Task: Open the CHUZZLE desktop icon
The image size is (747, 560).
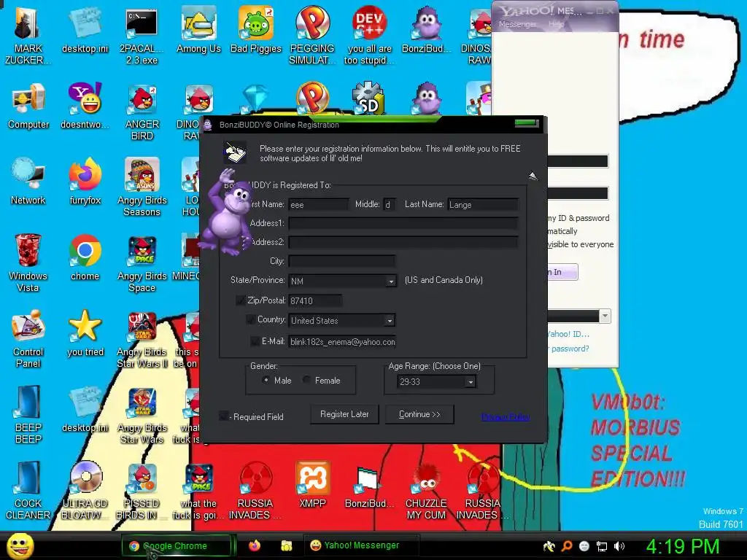Action: pyautogui.click(x=426, y=489)
